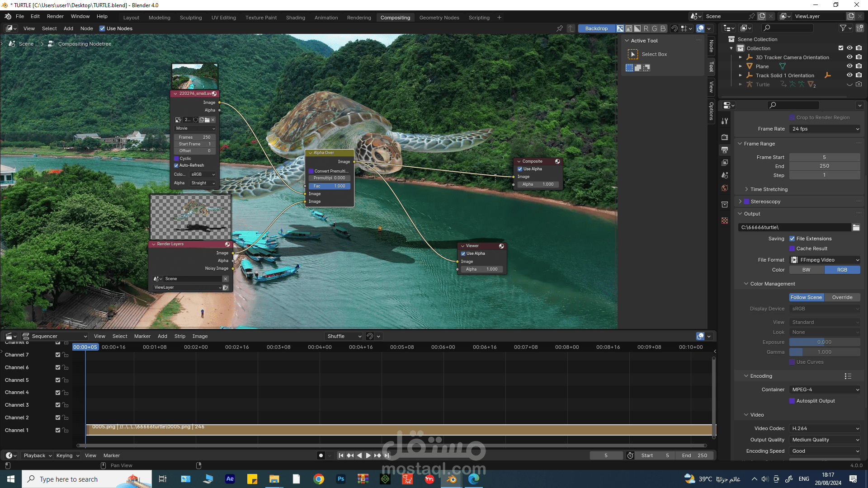Open the World properties tab icon
868x488 pixels.
pos(725,188)
